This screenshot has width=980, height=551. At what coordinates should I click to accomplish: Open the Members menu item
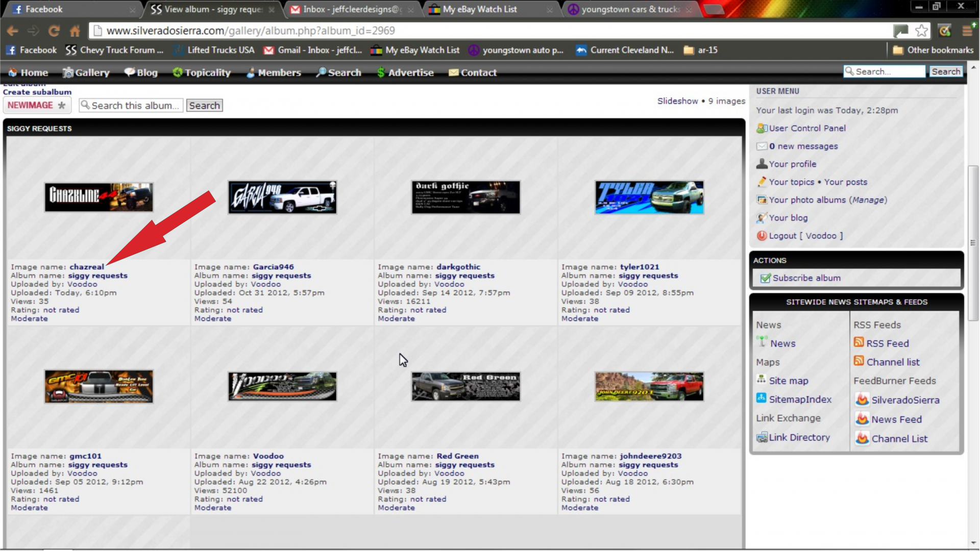click(274, 72)
